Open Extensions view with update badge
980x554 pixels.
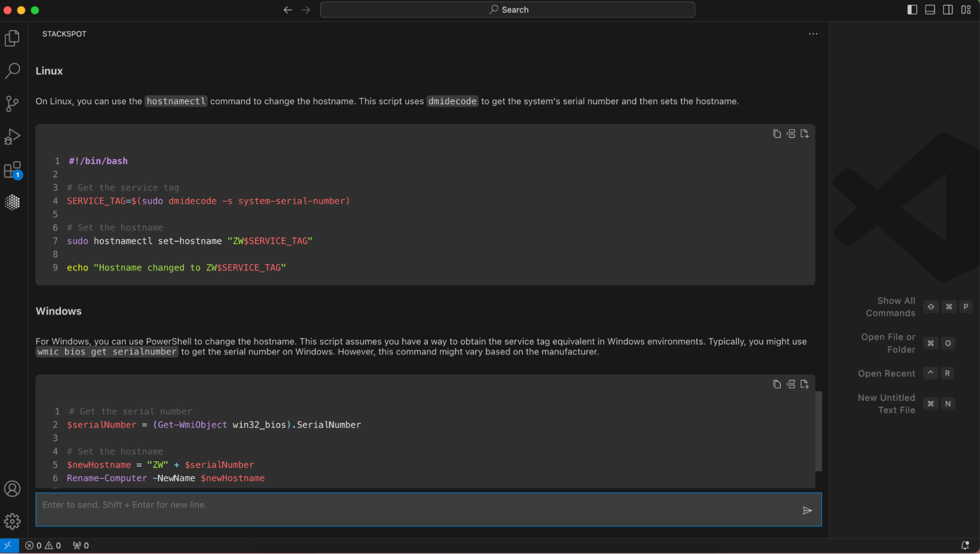tap(12, 170)
